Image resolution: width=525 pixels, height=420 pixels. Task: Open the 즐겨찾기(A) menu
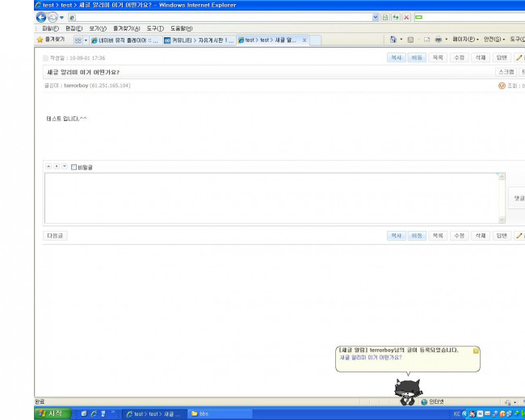coord(126,28)
